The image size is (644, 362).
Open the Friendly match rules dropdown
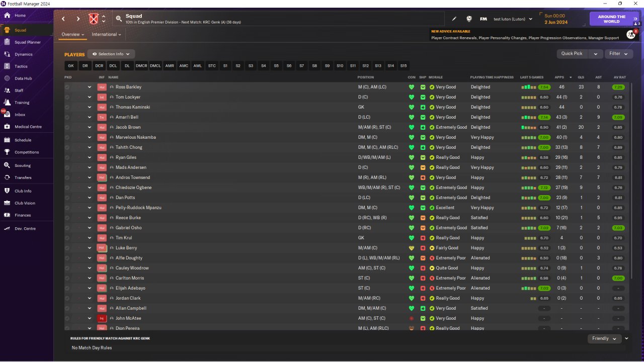(x=604, y=338)
